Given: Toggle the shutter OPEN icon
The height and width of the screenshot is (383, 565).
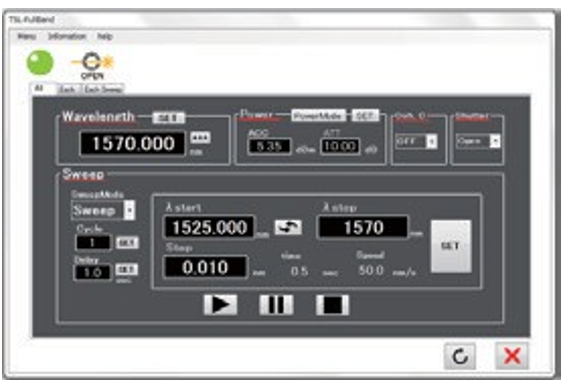Looking at the screenshot, I should tap(92, 65).
